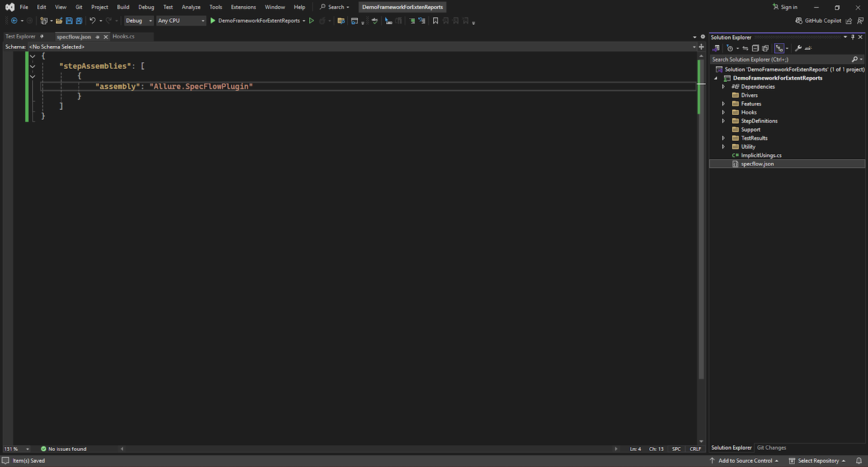The image size is (868, 467).
Task: Toggle the bookmark icon in the toolbar
Action: click(435, 20)
